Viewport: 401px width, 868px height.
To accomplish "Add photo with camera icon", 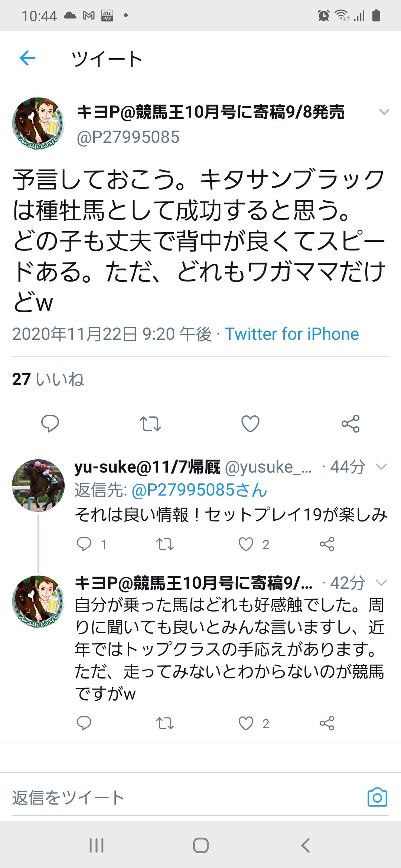I will 377,797.
